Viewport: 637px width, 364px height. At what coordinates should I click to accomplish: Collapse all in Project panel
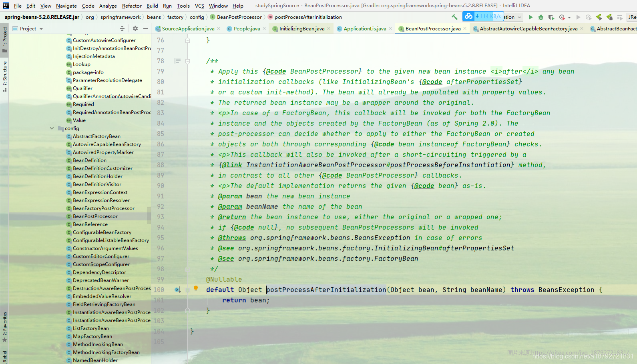[x=122, y=28]
